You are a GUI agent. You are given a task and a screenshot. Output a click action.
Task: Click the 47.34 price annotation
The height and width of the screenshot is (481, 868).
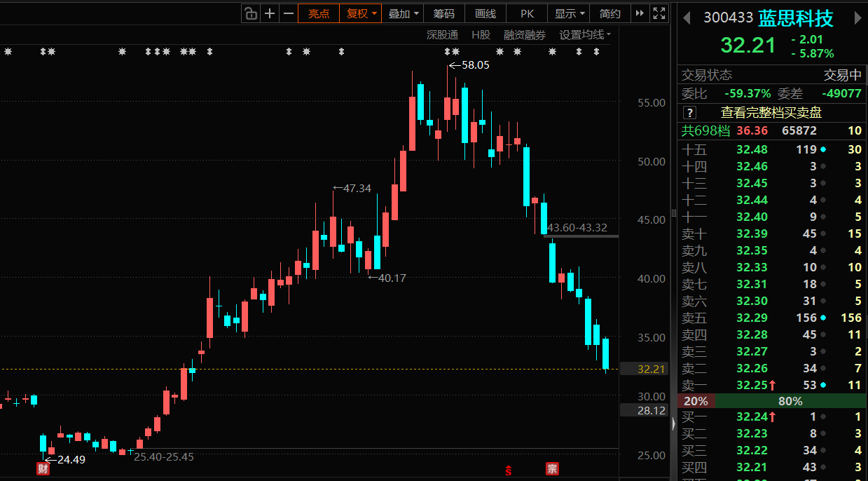coord(357,188)
